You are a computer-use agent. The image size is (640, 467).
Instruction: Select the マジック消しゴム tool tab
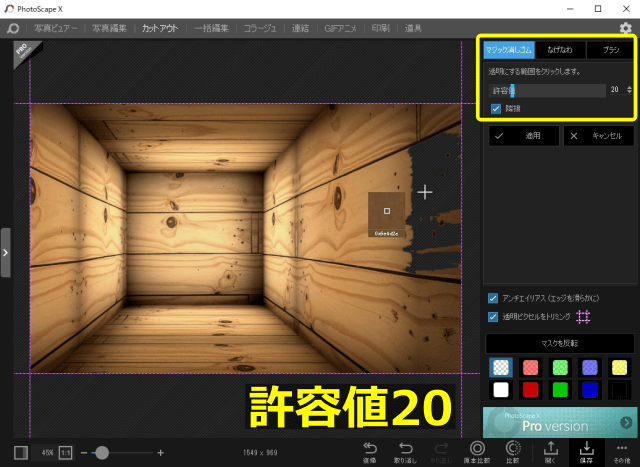point(509,50)
